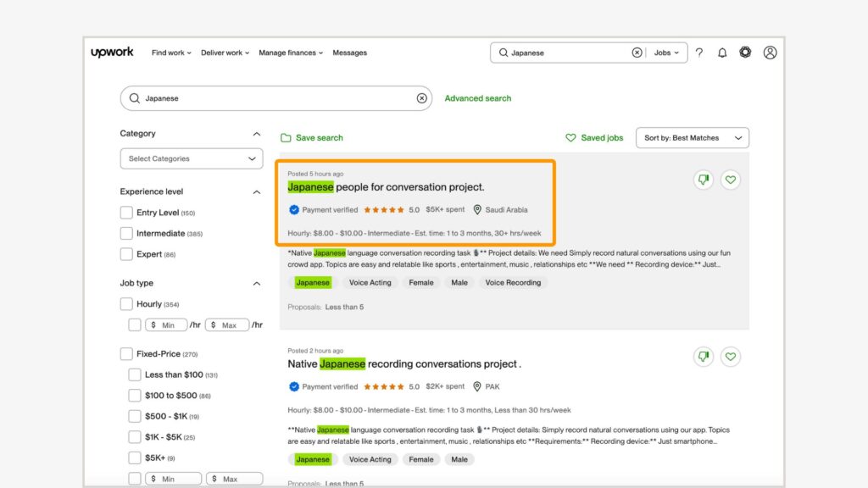Open the Find work menu
The width and height of the screenshot is (868, 488).
(171, 53)
